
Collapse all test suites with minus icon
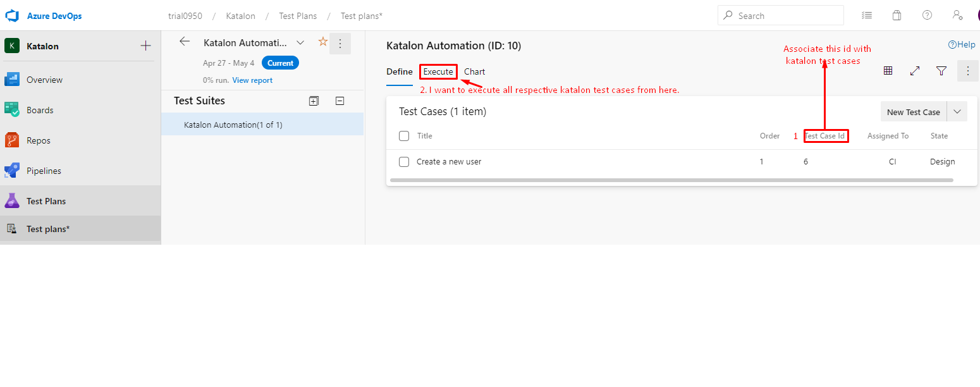point(340,101)
